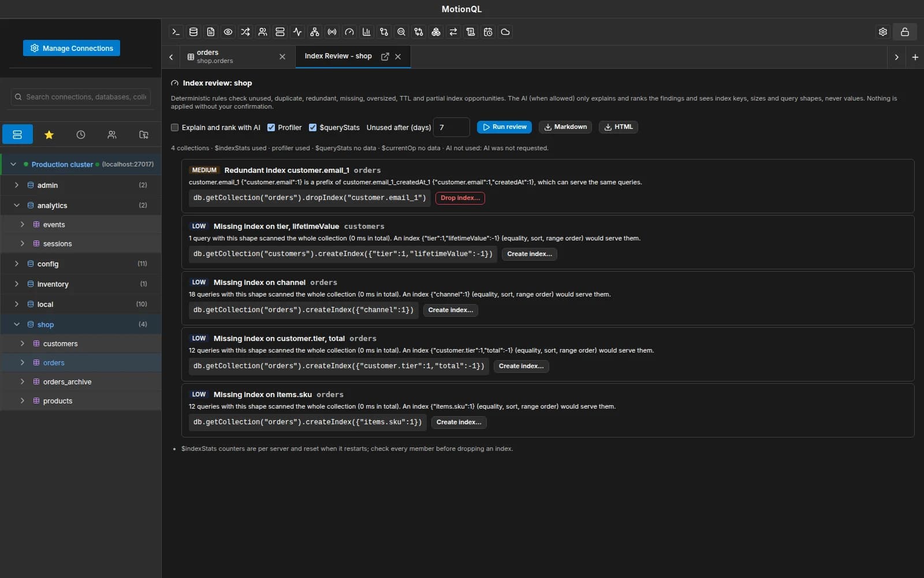Open the activity pulse toolbar icon

(x=297, y=32)
